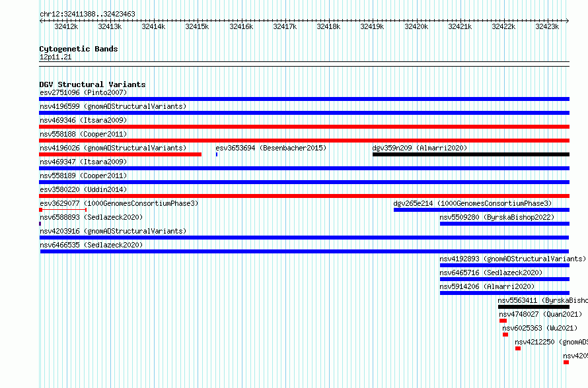Click the black dgv359n209 (Almarri2020) bar

click(471, 154)
